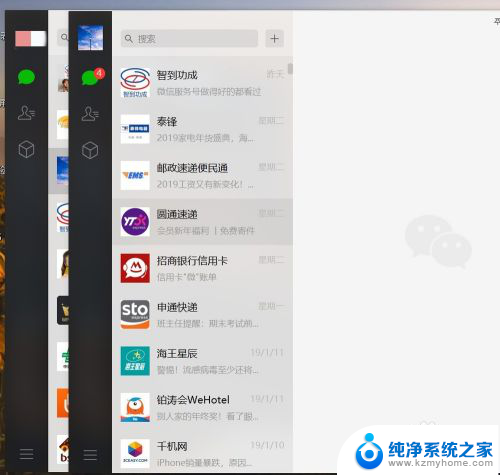Click the 千机网 cube avatar logo
500x475 pixels.
(135, 453)
